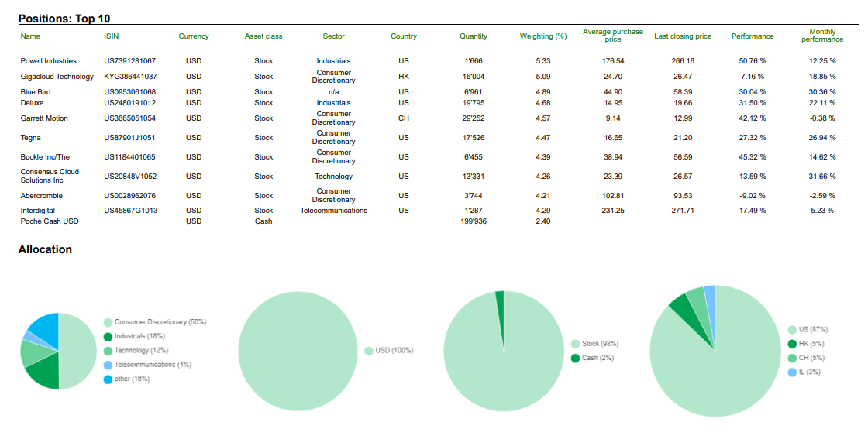Screen dimensions: 868x446
Task: Click the 199'936 cash quantity
Action: pos(474,221)
